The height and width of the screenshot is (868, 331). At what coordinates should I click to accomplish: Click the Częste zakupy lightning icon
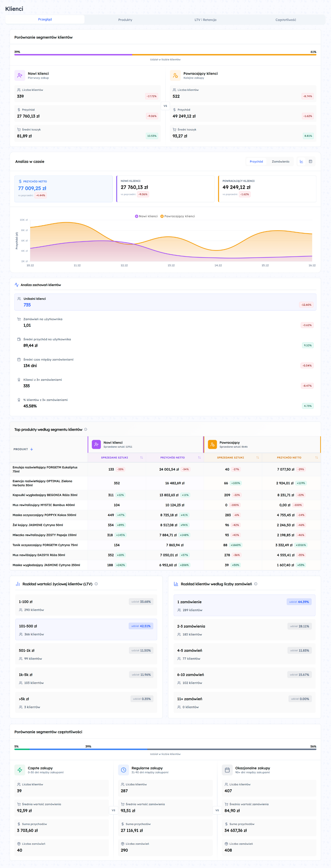(20, 770)
